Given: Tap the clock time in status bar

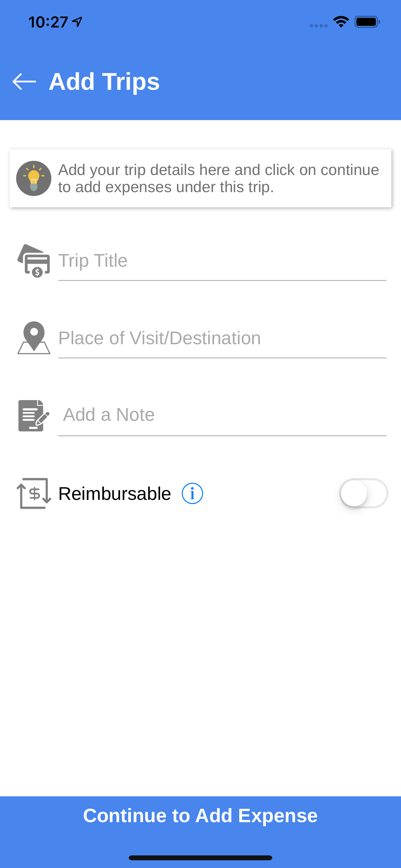Looking at the screenshot, I should (48, 22).
